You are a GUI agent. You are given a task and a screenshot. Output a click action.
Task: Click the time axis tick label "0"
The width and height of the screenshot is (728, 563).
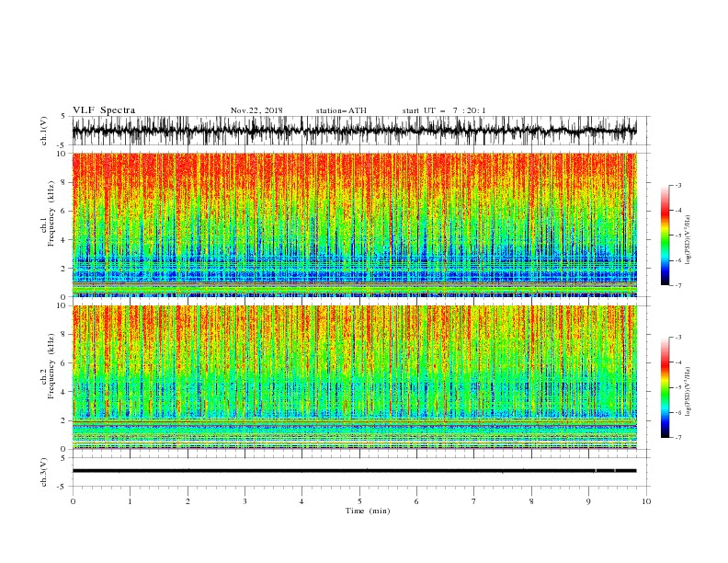[73, 501]
